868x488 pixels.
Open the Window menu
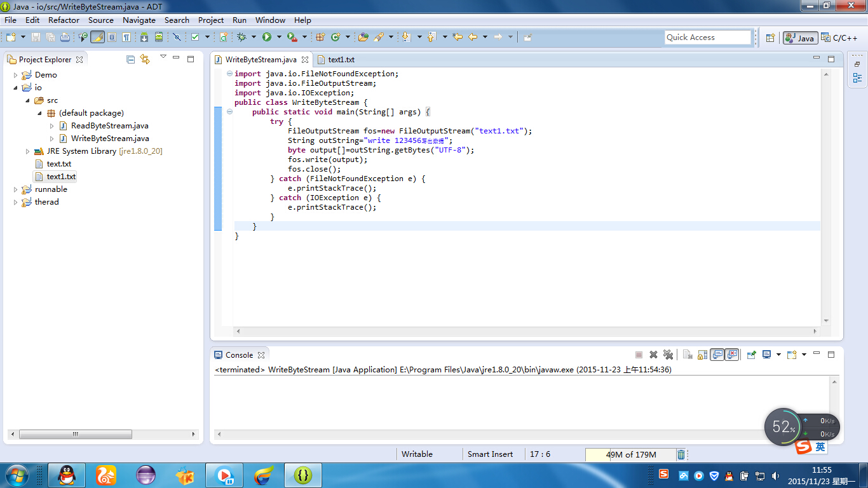click(271, 20)
